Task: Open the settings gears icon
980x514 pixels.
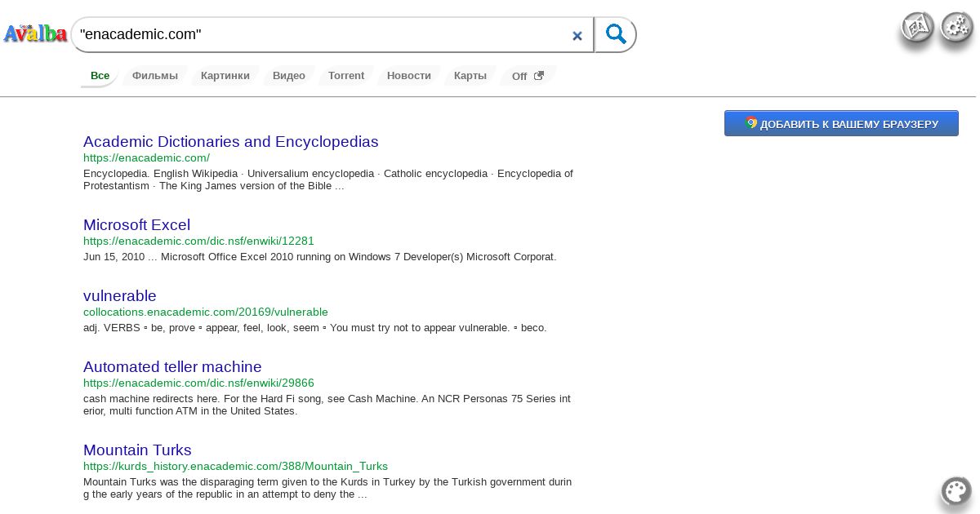Action: [x=957, y=27]
